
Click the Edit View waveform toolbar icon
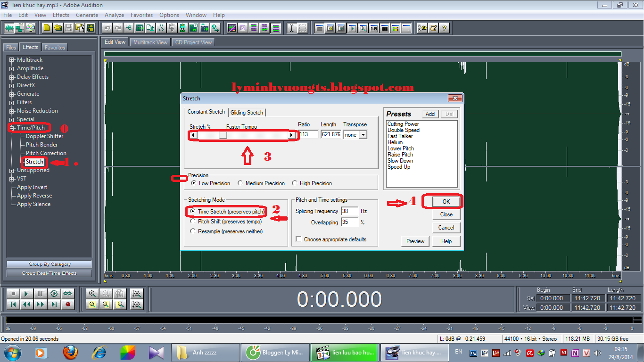click(8, 28)
